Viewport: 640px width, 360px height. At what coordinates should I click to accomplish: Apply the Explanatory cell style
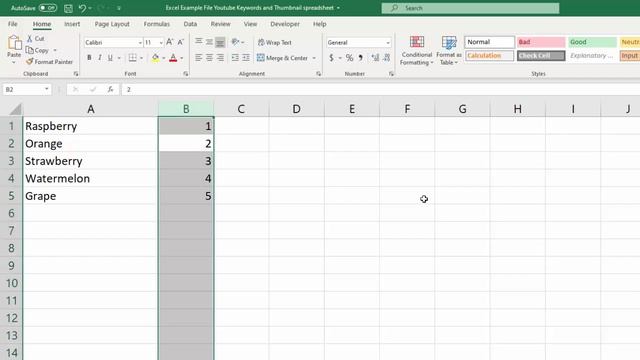point(592,56)
